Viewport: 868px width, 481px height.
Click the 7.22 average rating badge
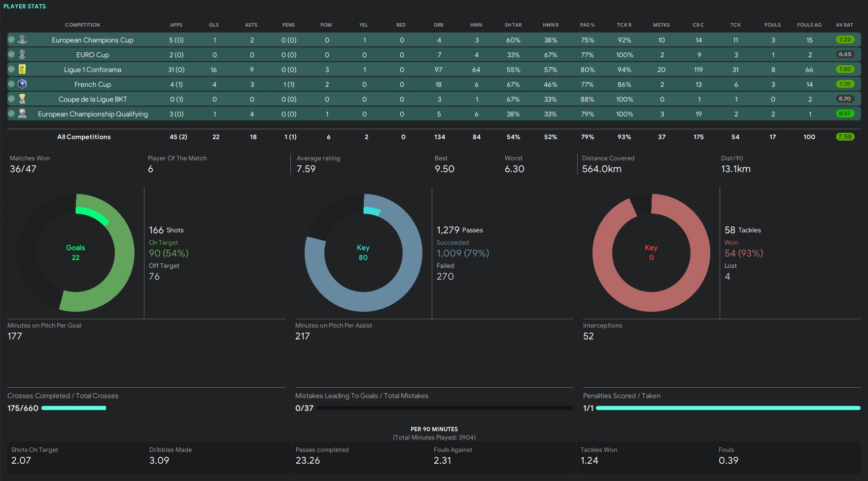844,39
